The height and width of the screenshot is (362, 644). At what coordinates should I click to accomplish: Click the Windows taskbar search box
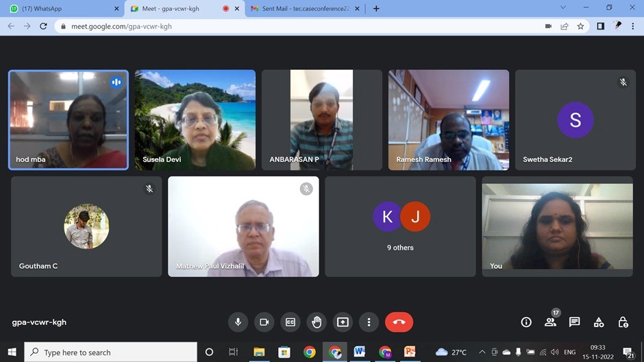(110, 352)
